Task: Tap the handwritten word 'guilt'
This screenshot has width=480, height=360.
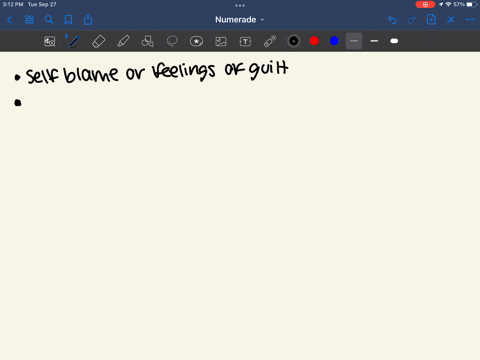Action: click(x=269, y=70)
